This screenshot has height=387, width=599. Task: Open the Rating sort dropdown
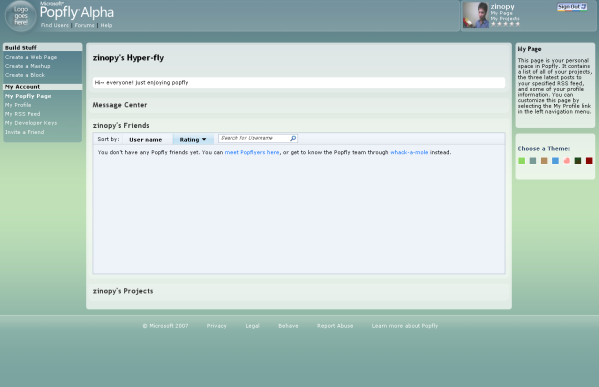(193, 139)
